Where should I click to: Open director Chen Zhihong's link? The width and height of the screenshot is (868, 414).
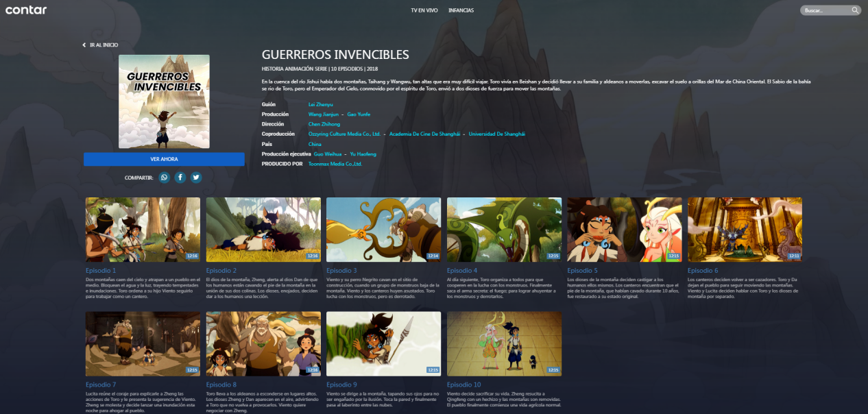[324, 124]
